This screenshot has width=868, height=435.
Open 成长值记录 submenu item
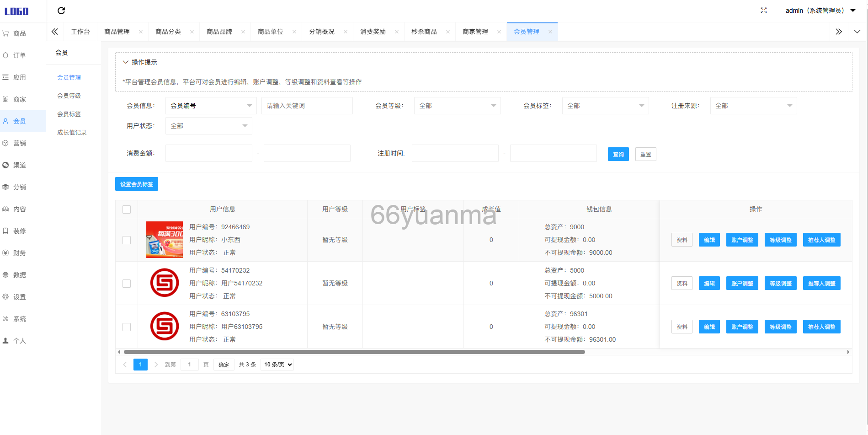tap(72, 132)
